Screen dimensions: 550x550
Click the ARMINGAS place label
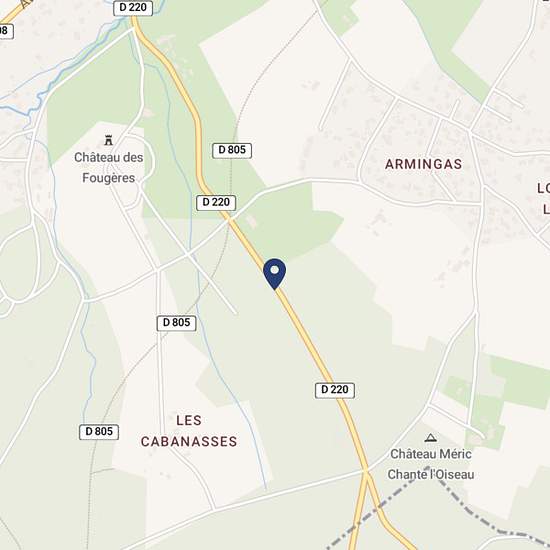coord(423,164)
